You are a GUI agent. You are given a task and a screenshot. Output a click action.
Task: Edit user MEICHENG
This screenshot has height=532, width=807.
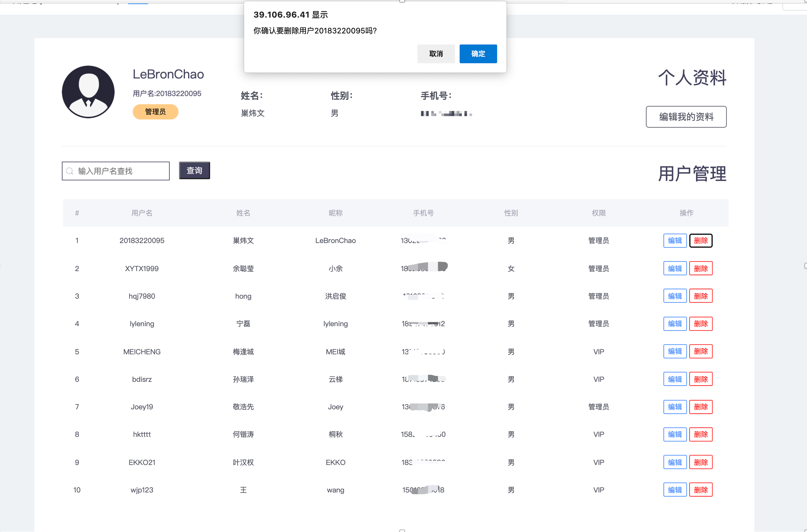(x=674, y=351)
